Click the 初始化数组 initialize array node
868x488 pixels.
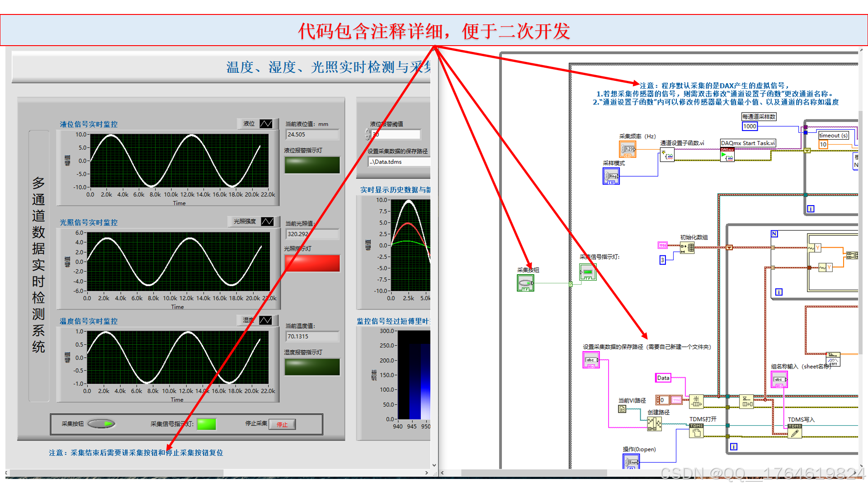pyautogui.click(x=687, y=248)
